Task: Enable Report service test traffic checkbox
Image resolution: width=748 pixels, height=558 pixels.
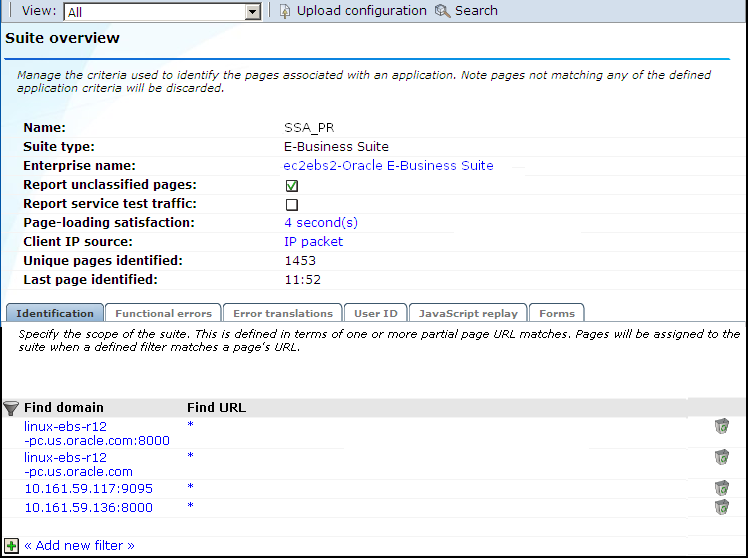Action: tap(292, 205)
